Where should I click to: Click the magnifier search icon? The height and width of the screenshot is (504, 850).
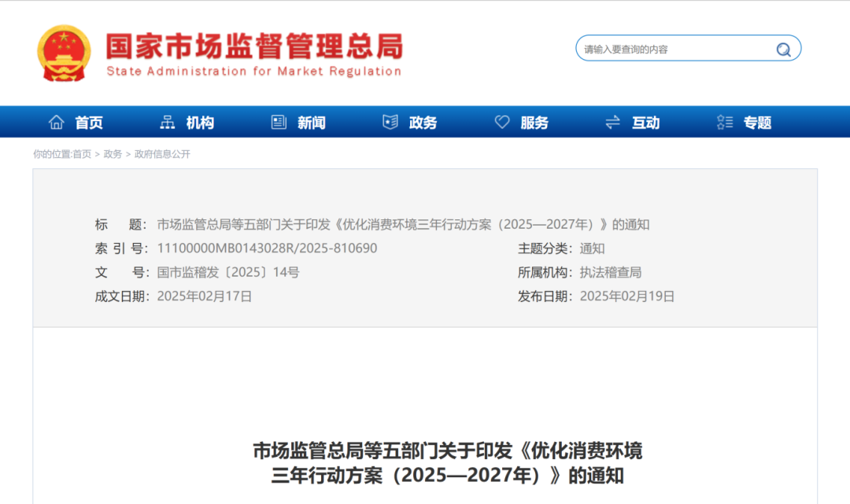tap(783, 50)
